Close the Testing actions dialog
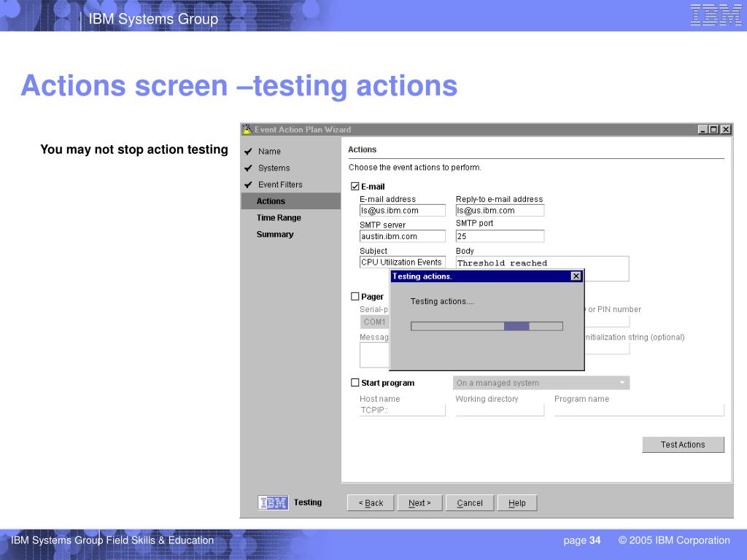Viewport: 747px width, 560px height. click(x=576, y=276)
